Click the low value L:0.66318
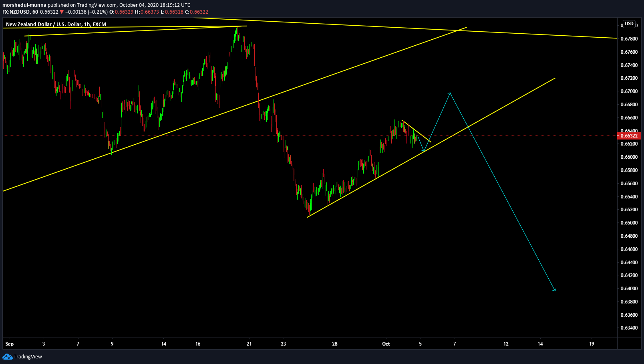This screenshot has height=364, width=644. [172, 12]
